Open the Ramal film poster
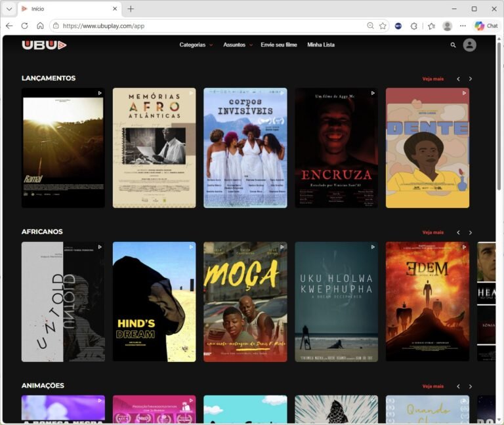 [63, 148]
